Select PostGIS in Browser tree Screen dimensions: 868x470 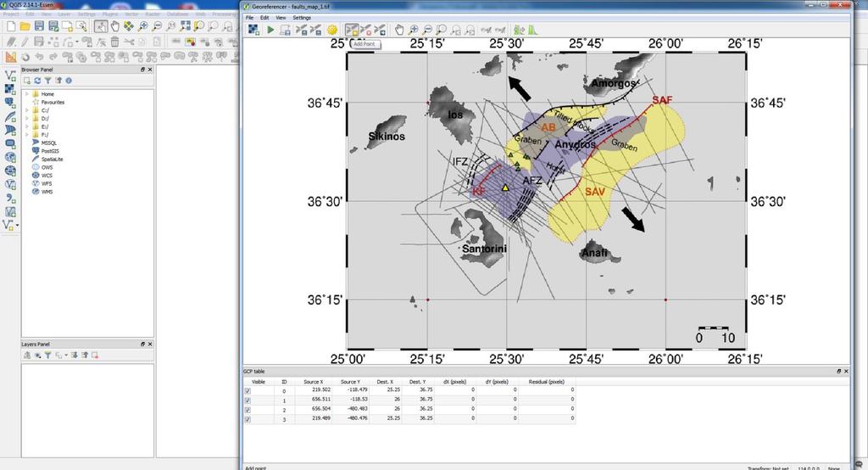50,151
